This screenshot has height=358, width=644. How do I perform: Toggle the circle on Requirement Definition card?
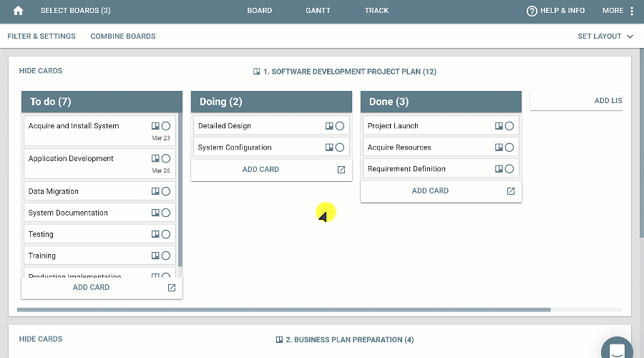point(509,169)
